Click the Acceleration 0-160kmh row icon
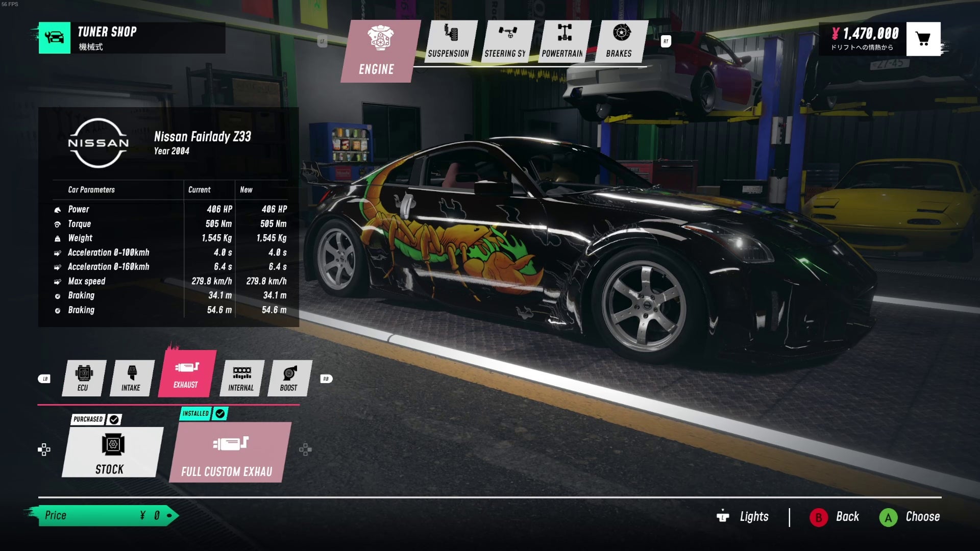Image resolution: width=980 pixels, height=551 pixels. 58,267
